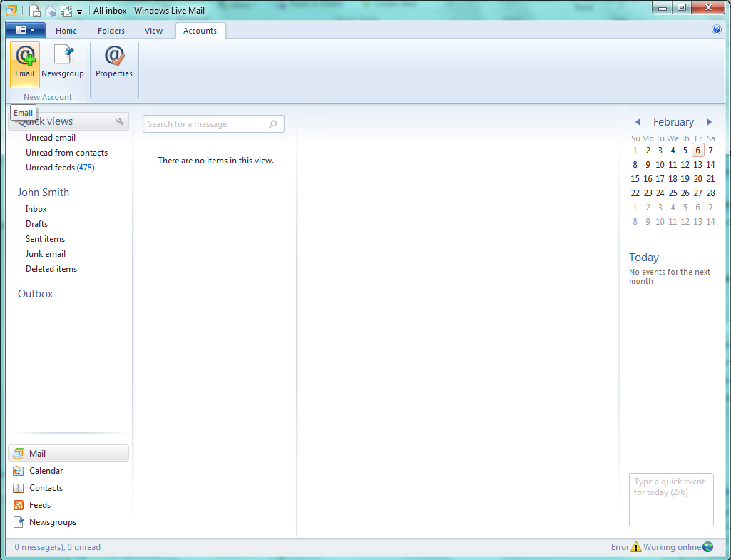Add a new Email account
This screenshot has height=560, width=731.
point(25,64)
